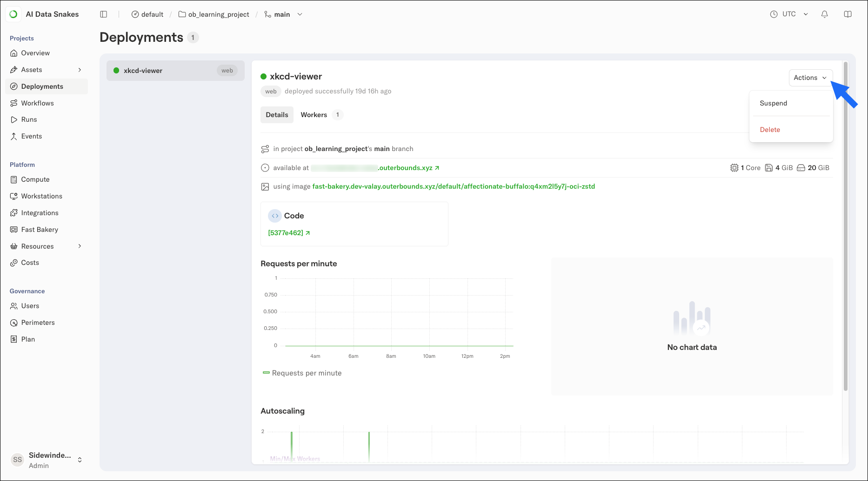Switch to the Details tab
The image size is (868, 481).
(277, 115)
